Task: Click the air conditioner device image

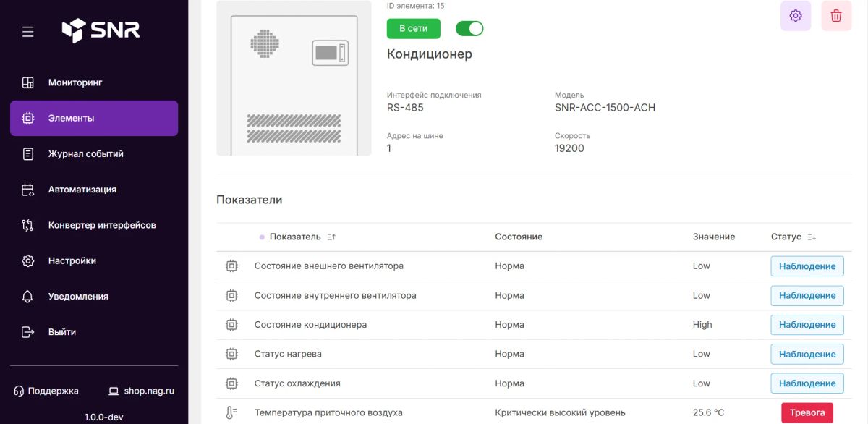Action: 294,78
